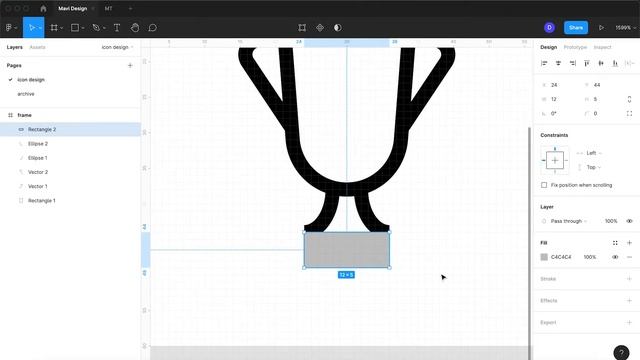Screen dimensions: 640x360
Task: Click Align top icon
Action: (x=587, y=63)
